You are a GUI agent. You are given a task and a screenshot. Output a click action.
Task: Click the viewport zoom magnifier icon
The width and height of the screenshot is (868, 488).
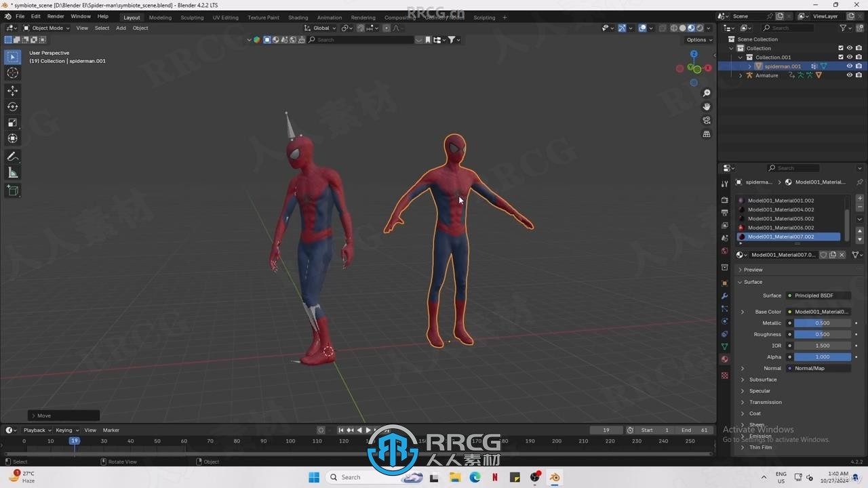point(707,93)
